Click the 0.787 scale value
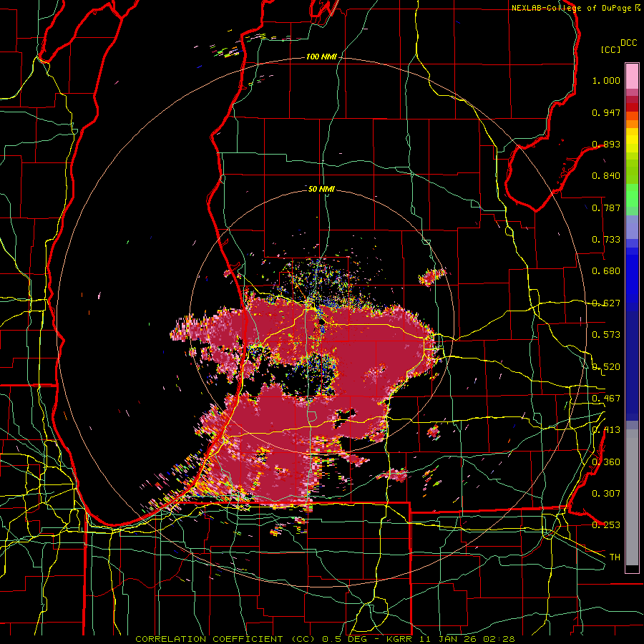This screenshot has height=644, width=644. (606, 208)
